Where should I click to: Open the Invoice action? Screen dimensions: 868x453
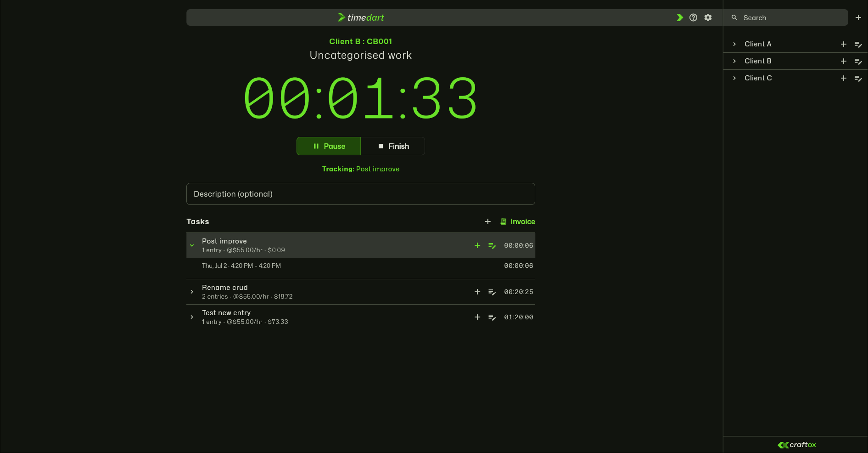pos(517,221)
